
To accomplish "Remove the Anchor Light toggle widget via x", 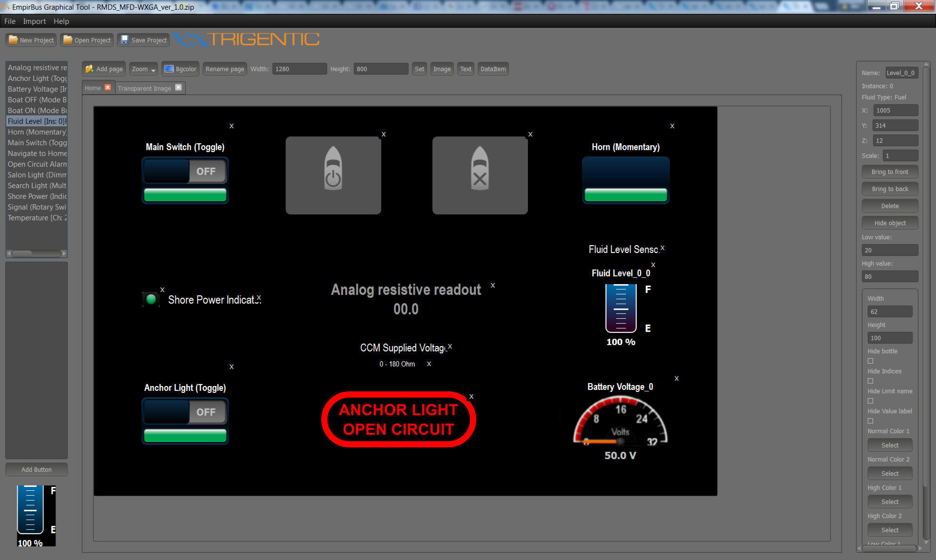I will (232, 367).
